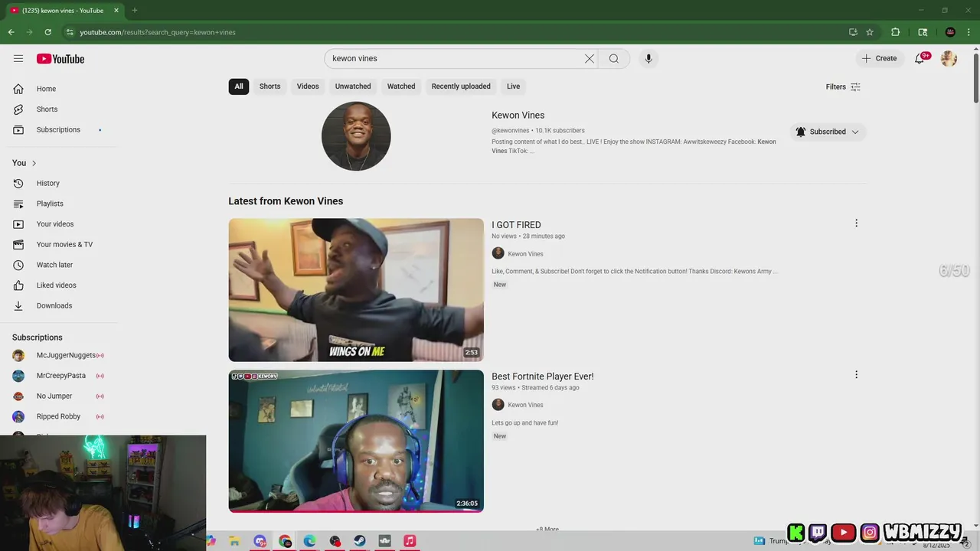Click the Kewon Vines channel avatar
This screenshot has height=551, width=980.
[356, 136]
